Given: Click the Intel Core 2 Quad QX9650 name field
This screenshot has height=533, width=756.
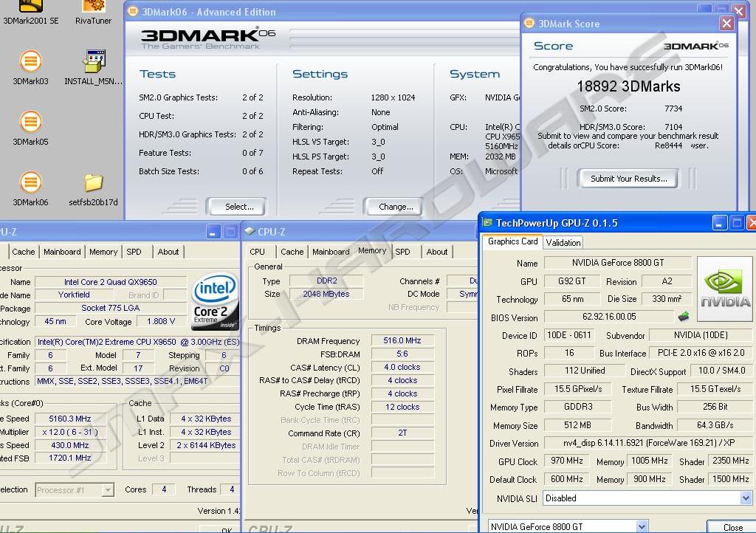Looking at the screenshot, I should pos(111,282).
